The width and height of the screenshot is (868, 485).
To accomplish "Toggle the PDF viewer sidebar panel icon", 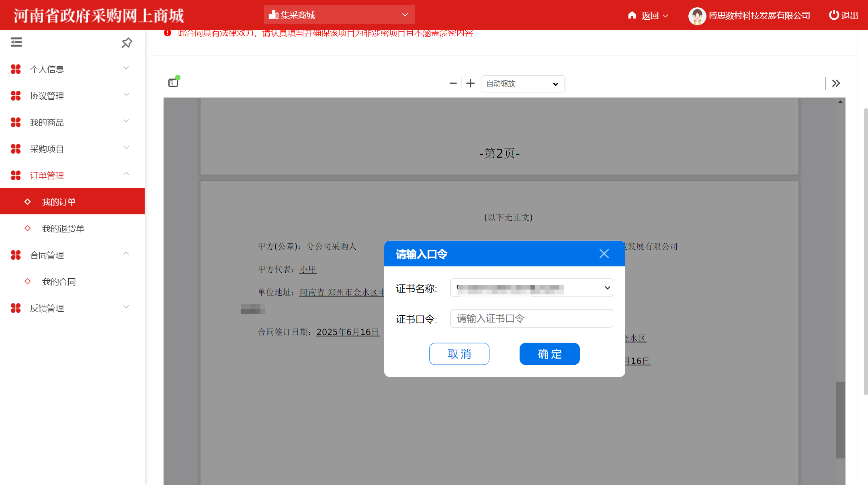I will point(173,82).
